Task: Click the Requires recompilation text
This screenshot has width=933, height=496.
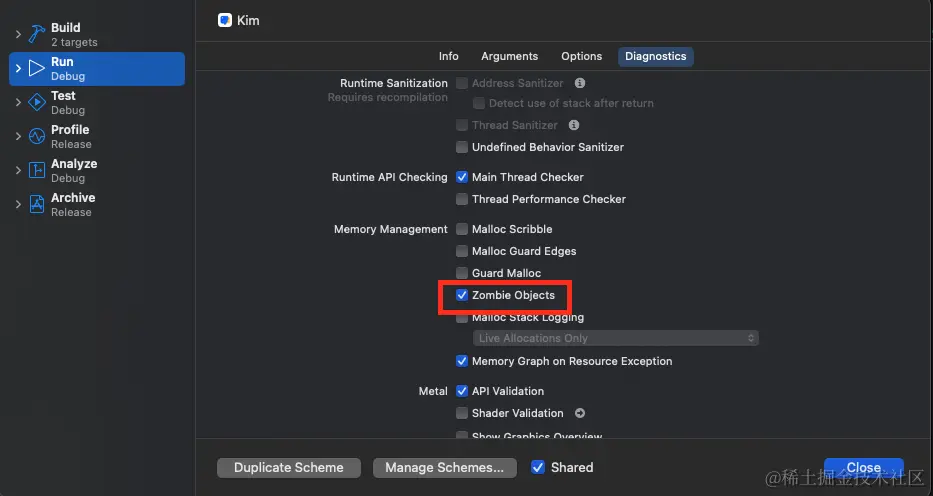Action: pos(387,98)
